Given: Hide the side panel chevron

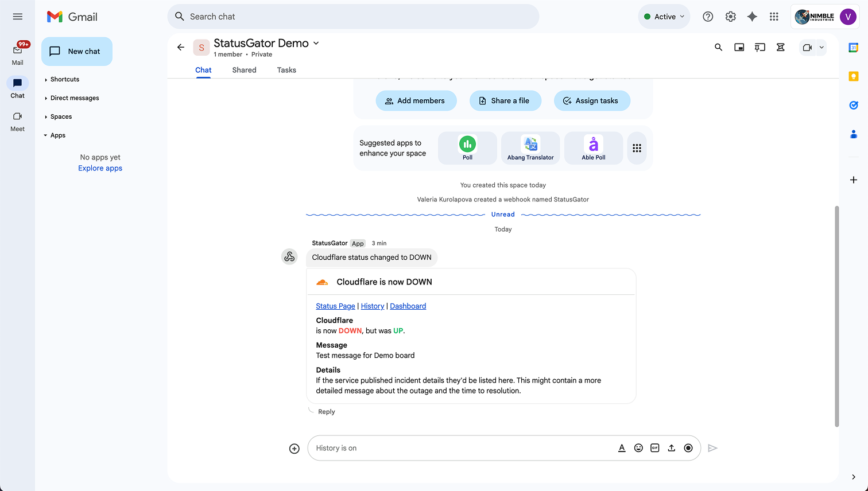Looking at the screenshot, I should tap(854, 477).
